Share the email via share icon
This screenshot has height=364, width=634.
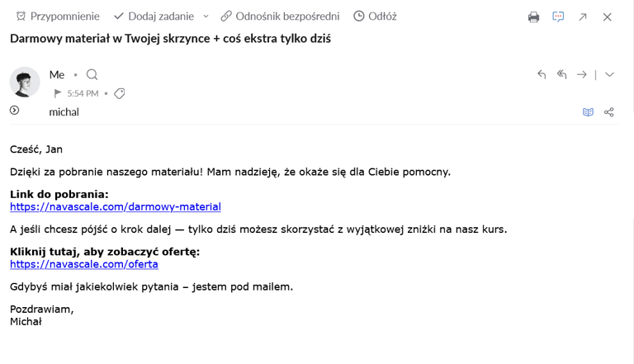(x=609, y=112)
